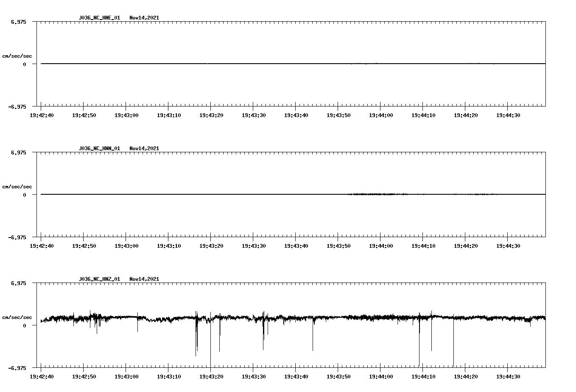Click 19:44:10 time label under HNZ plot
The image size is (576, 392).
click(x=423, y=377)
